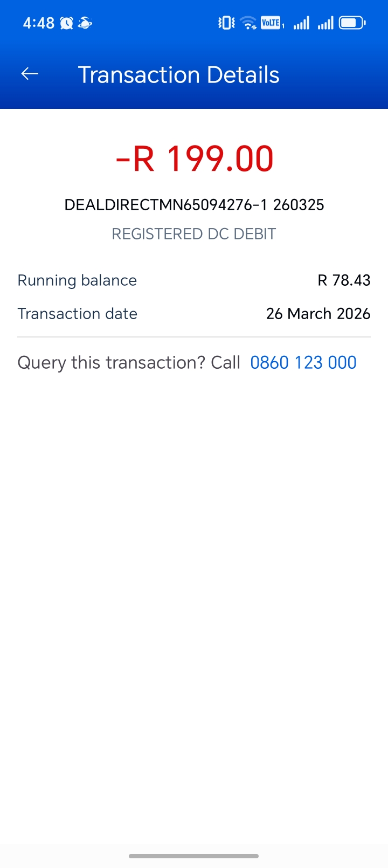Tap the second SIM signal strength icon
The image size is (388, 868).
(325, 23)
